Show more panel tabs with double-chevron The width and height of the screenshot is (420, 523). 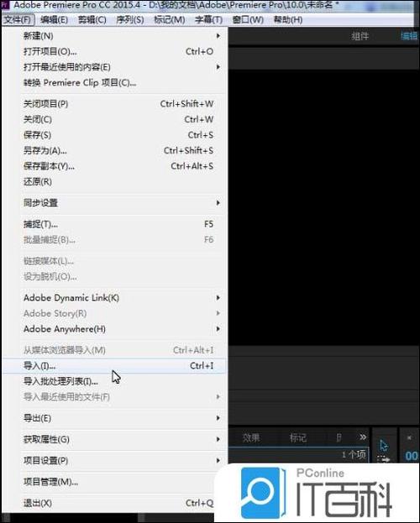click(363, 437)
